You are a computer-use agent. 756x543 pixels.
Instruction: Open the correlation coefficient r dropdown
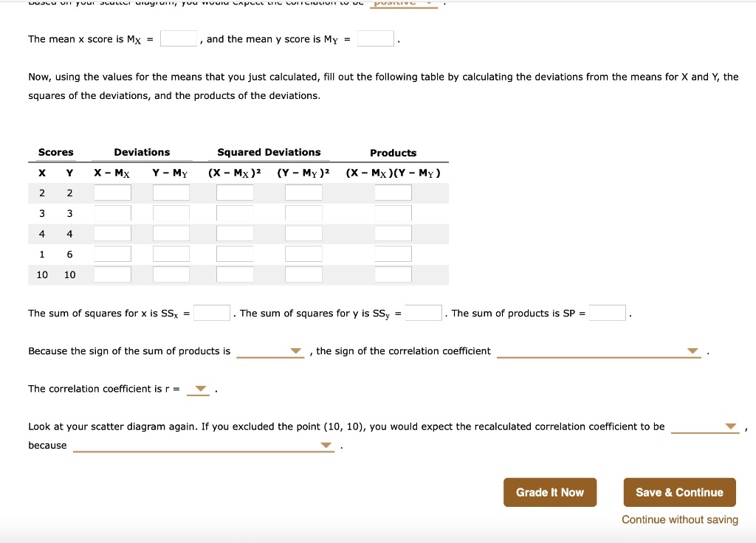[x=199, y=388]
